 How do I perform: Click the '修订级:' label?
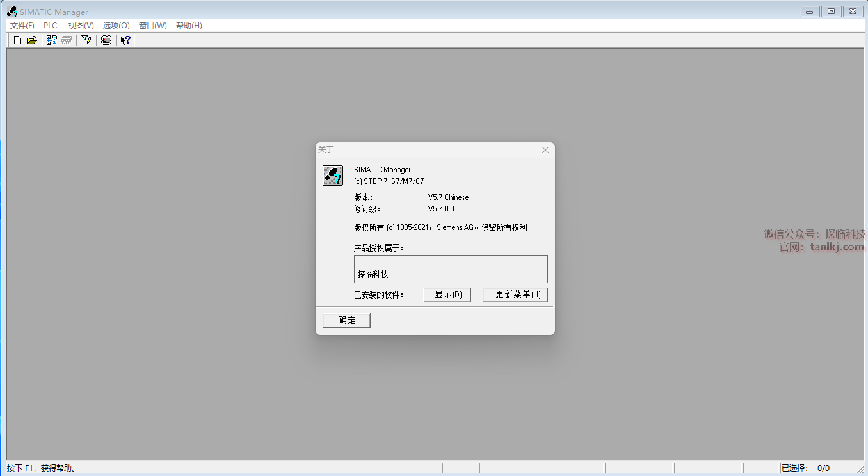pyautogui.click(x=367, y=209)
